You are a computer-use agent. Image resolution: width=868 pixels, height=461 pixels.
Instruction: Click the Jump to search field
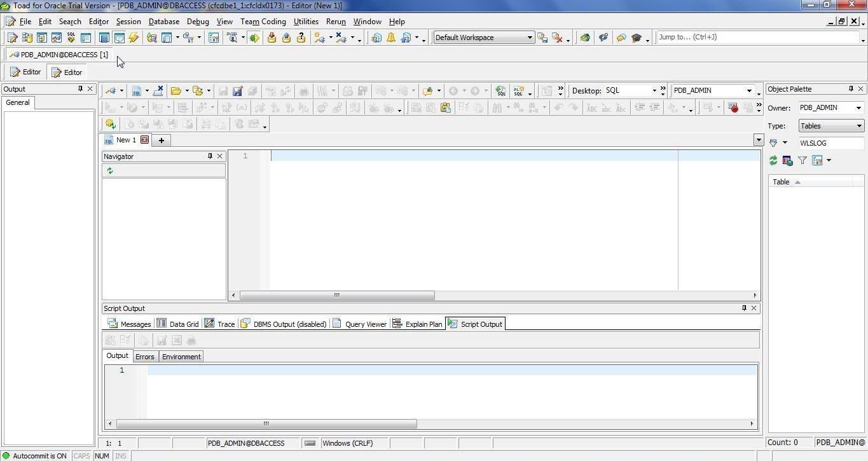coord(757,37)
